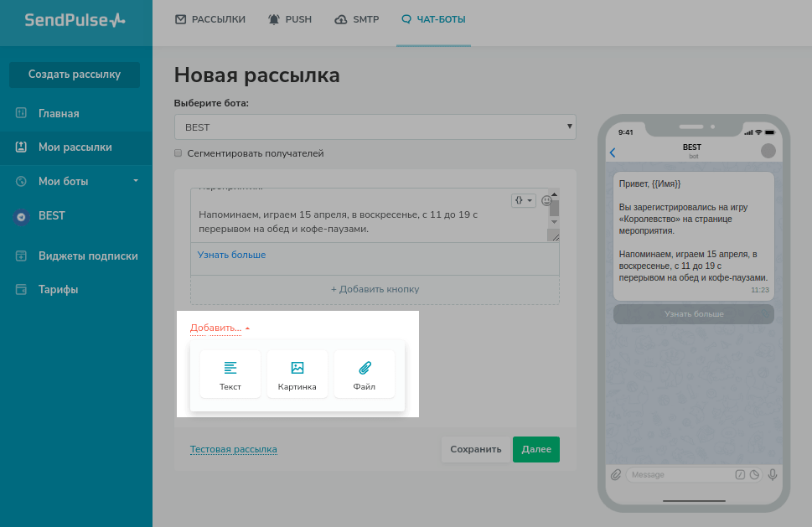Click the bot avatar circle in phone preview

click(x=768, y=151)
